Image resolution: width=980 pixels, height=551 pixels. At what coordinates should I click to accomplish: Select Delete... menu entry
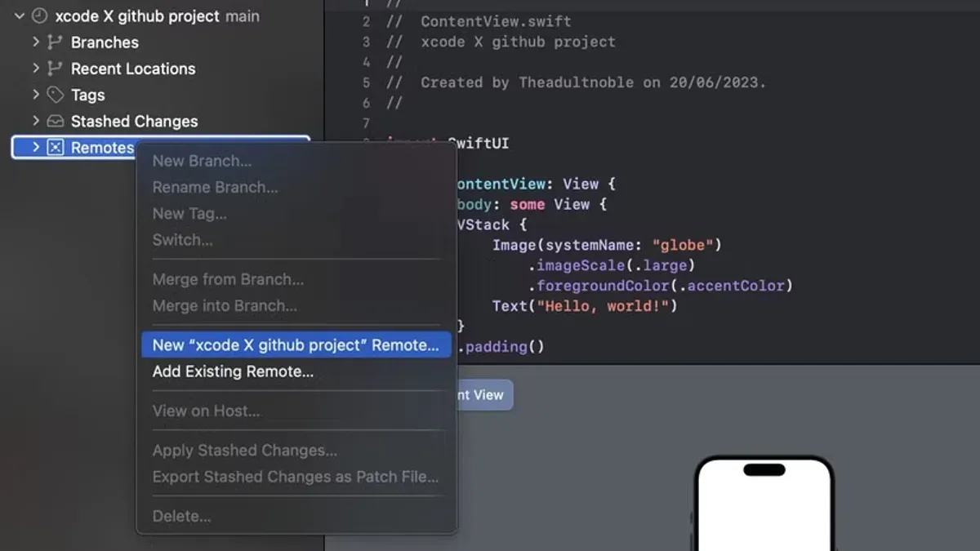click(296, 516)
